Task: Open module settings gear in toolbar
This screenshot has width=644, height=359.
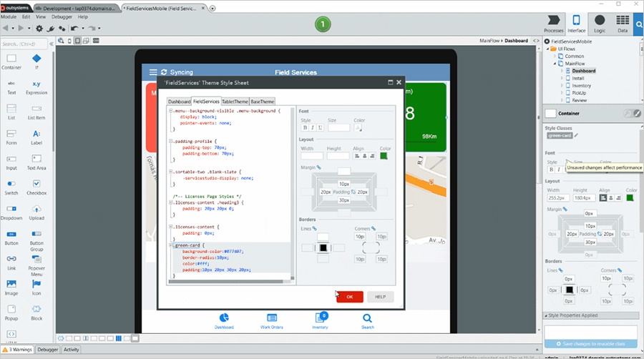Action: pyautogui.click(x=39, y=29)
